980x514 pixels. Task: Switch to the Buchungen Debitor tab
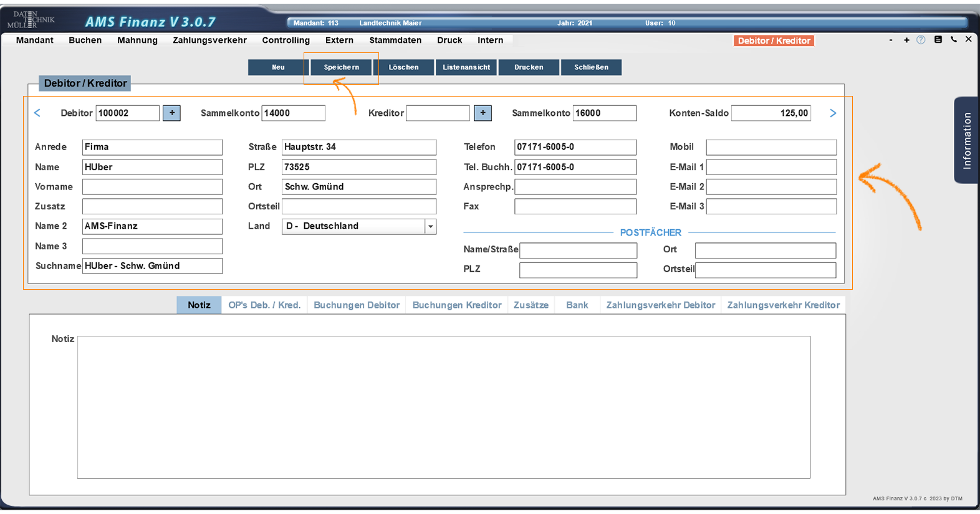point(357,305)
